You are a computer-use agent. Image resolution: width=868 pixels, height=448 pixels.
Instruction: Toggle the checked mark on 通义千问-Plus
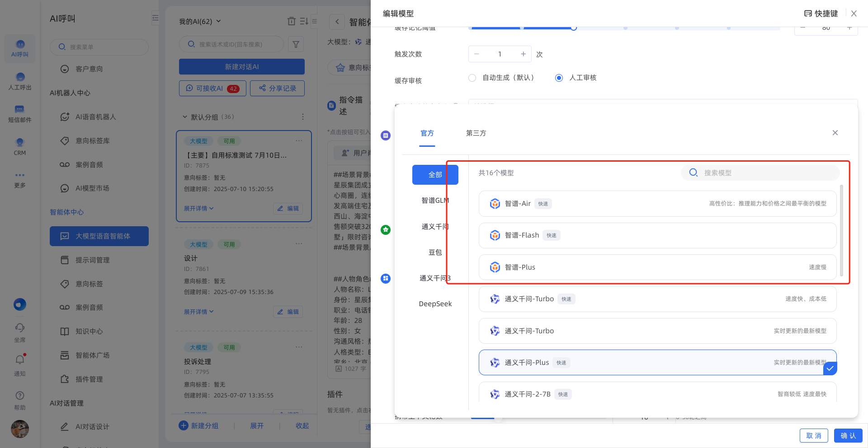(830, 369)
